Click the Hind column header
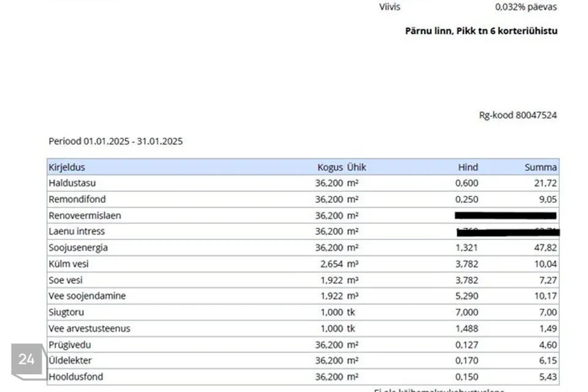 pyautogui.click(x=468, y=167)
